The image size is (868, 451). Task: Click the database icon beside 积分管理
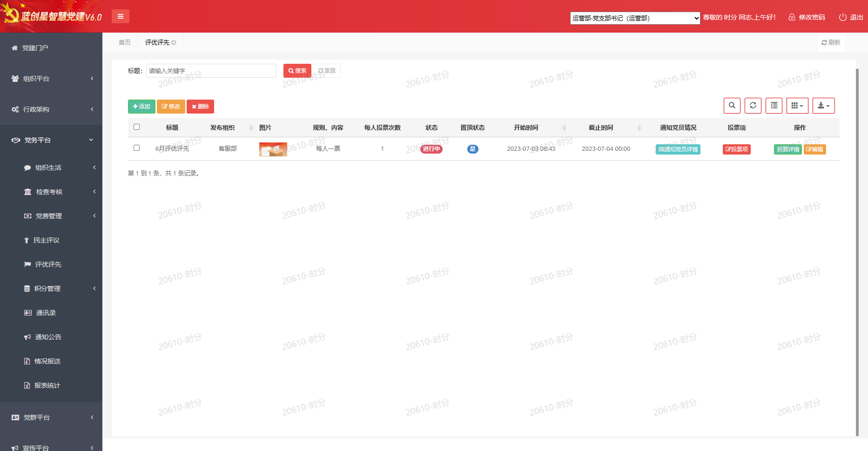(27, 289)
